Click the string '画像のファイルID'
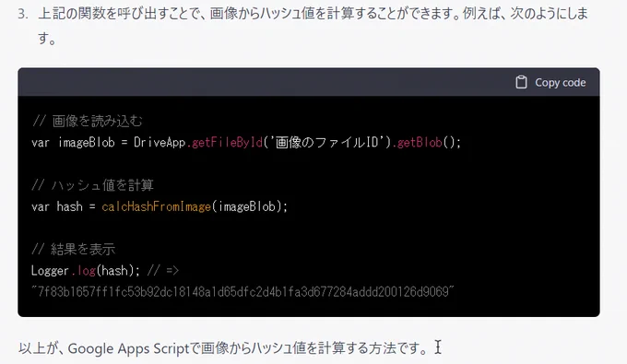The width and height of the screenshot is (627, 364). pyautogui.click(x=327, y=142)
